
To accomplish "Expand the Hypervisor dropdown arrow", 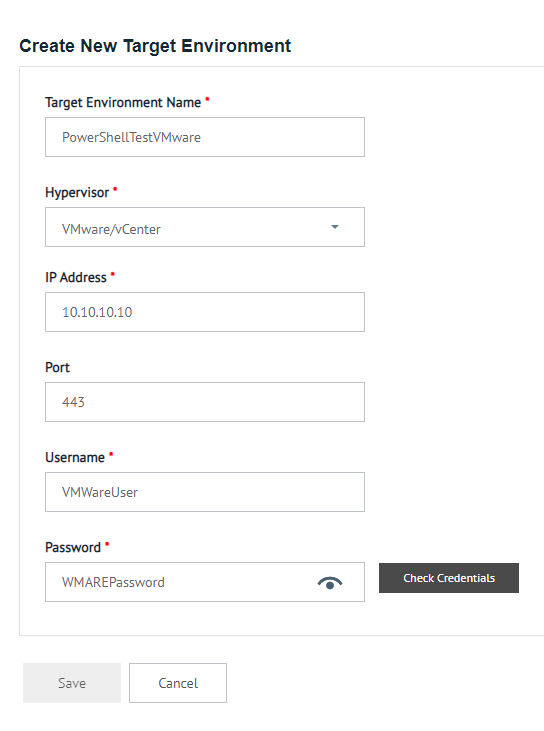I will click(x=335, y=227).
